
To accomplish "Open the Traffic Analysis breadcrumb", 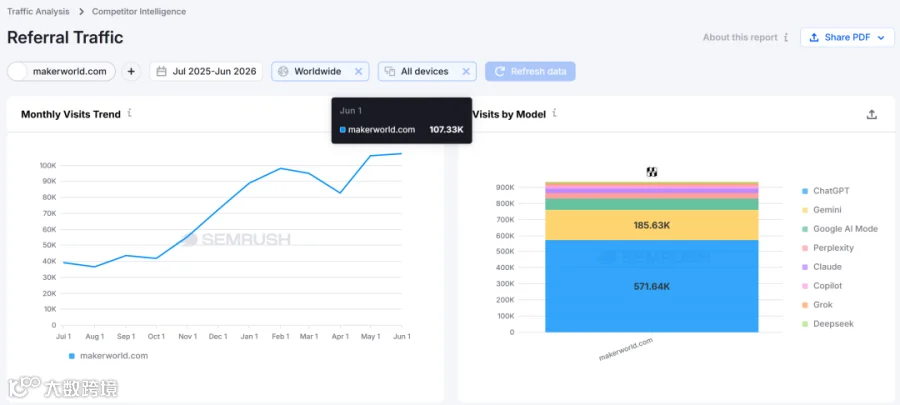I will (38, 11).
